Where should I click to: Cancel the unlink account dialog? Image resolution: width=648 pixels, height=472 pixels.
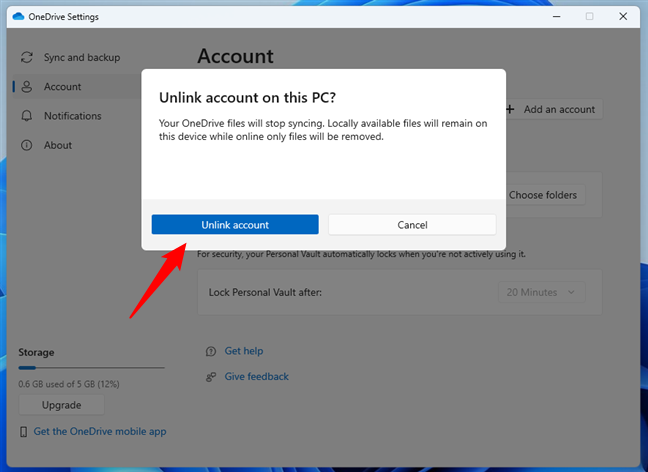pyautogui.click(x=412, y=224)
